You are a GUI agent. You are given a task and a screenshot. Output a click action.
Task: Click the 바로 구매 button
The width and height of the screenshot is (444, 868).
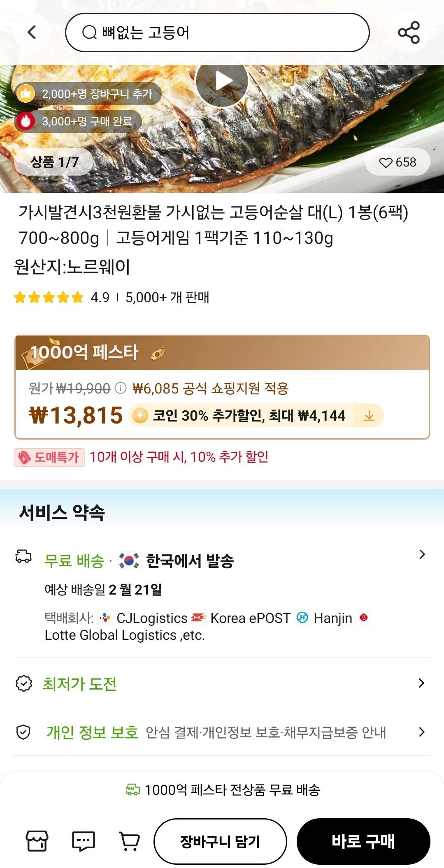(x=364, y=841)
